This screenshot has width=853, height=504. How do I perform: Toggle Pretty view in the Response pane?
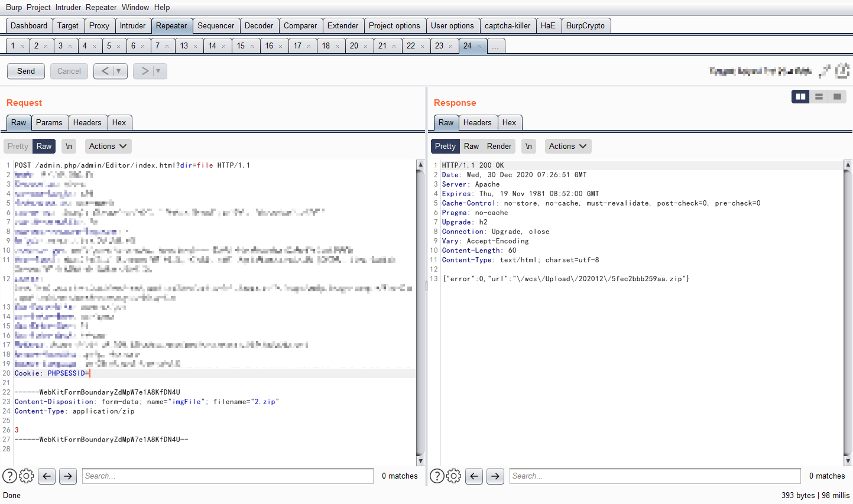(x=446, y=146)
